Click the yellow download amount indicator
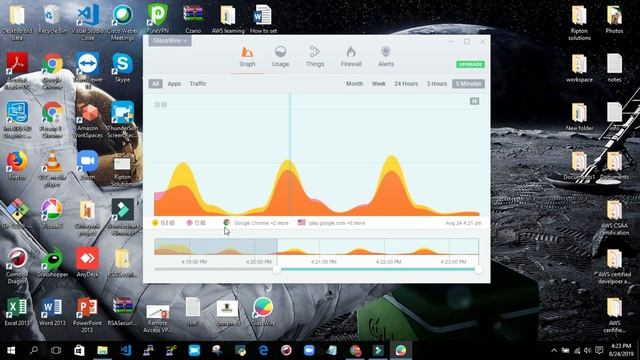Viewport: 640px width, 360px height. coord(163,223)
